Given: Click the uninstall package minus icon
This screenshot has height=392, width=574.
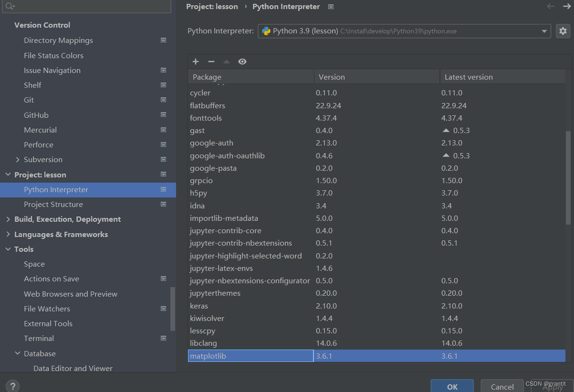Looking at the screenshot, I should [x=211, y=62].
